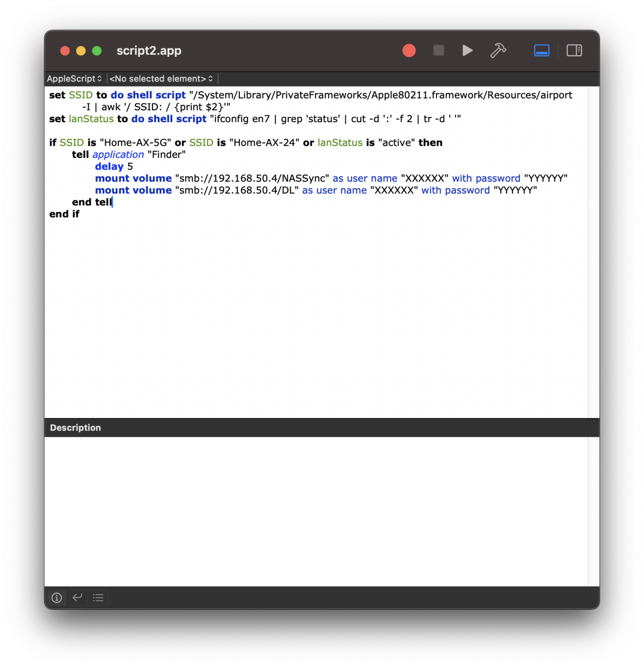Toggle the right sidebar panel
The image size is (644, 668).
(574, 50)
